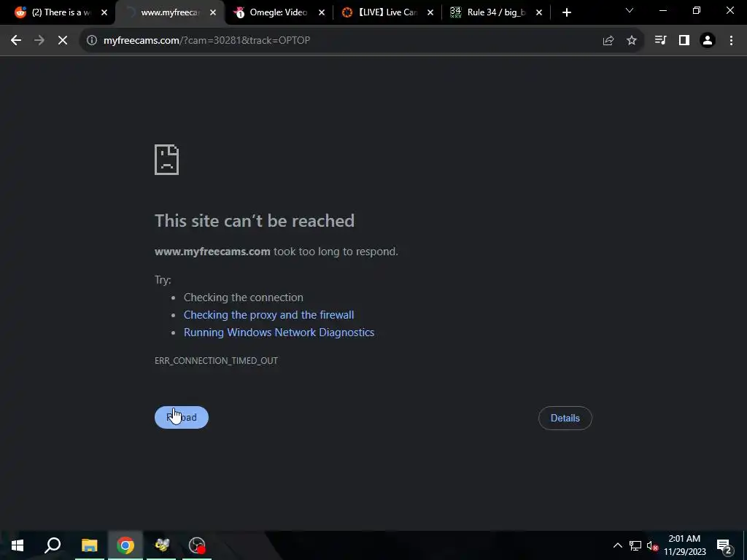Open a new tab with plus button
The width and height of the screenshot is (747, 560).
pyautogui.click(x=566, y=12)
